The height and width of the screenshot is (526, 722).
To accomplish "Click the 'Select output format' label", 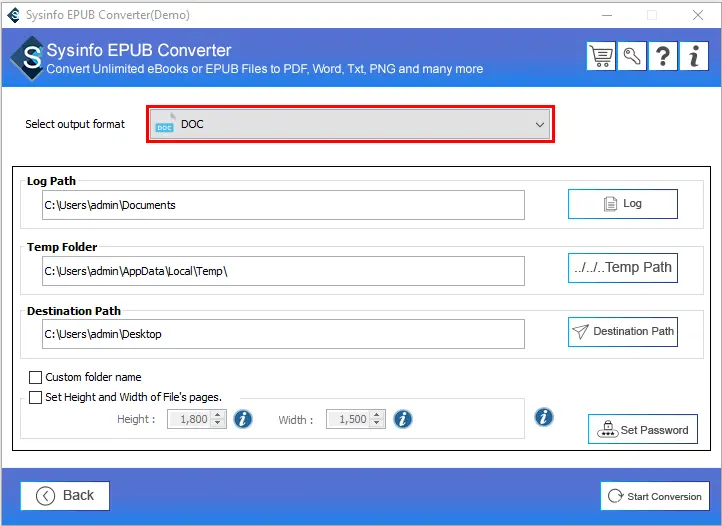I will [x=75, y=124].
